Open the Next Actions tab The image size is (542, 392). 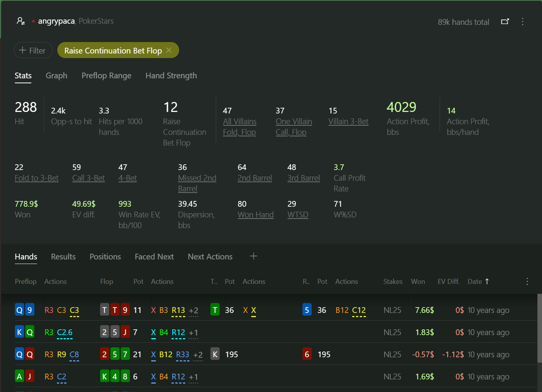(x=210, y=257)
